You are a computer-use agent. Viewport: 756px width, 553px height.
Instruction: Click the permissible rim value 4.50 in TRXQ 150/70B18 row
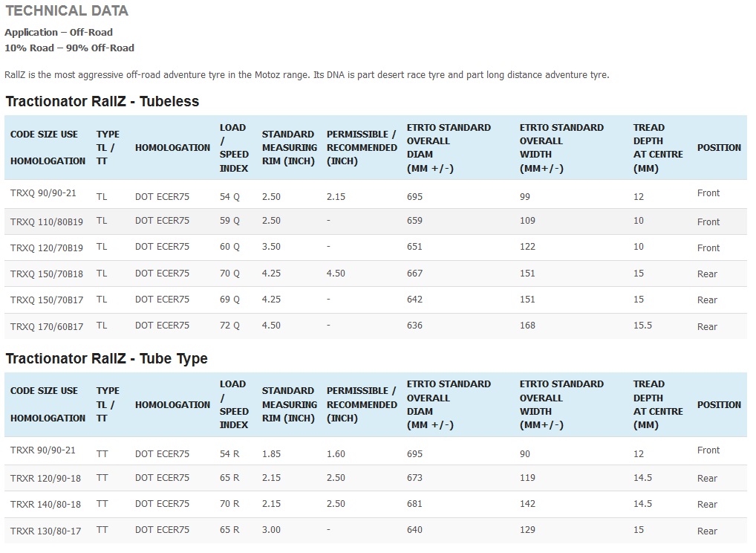tap(336, 274)
